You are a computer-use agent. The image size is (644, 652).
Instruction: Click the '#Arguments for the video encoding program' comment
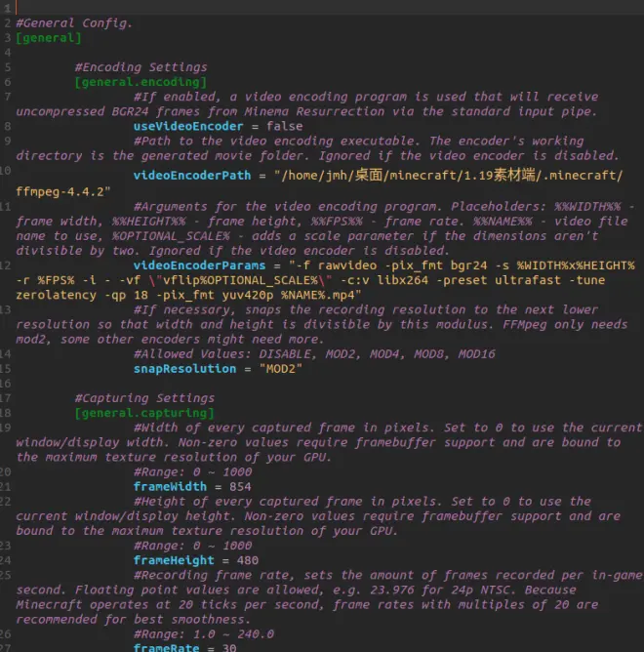pos(285,207)
